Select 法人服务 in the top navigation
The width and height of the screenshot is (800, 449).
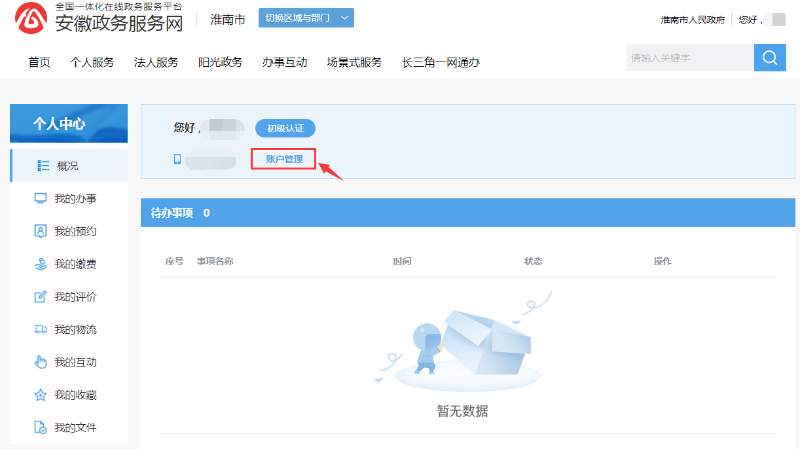tap(156, 62)
